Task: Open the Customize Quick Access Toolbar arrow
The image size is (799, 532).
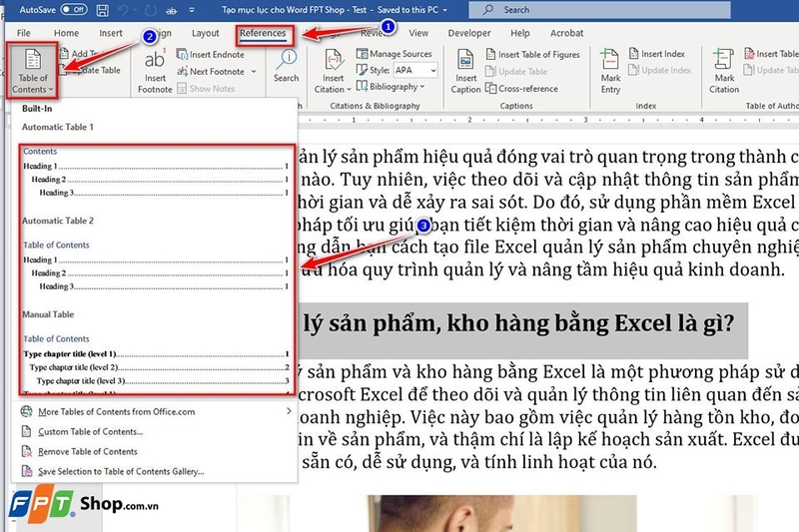Action: (x=192, y=10)
